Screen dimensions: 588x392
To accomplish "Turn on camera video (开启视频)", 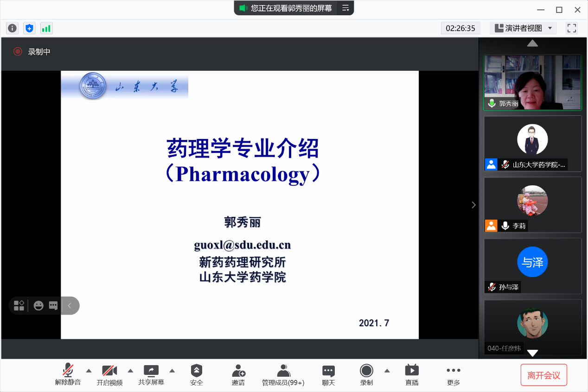I will point(109,375).
